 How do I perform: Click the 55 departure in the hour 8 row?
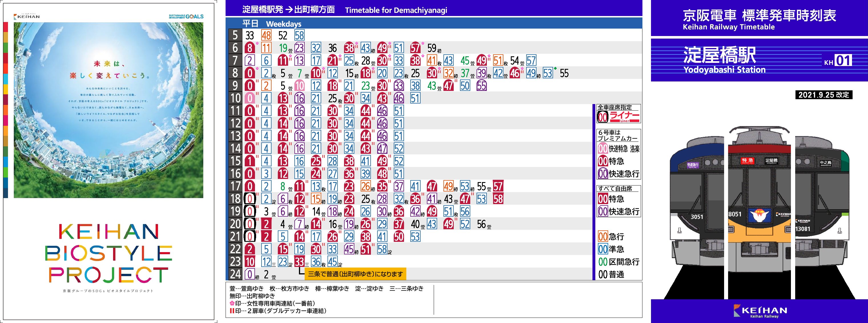pos(564,73)
